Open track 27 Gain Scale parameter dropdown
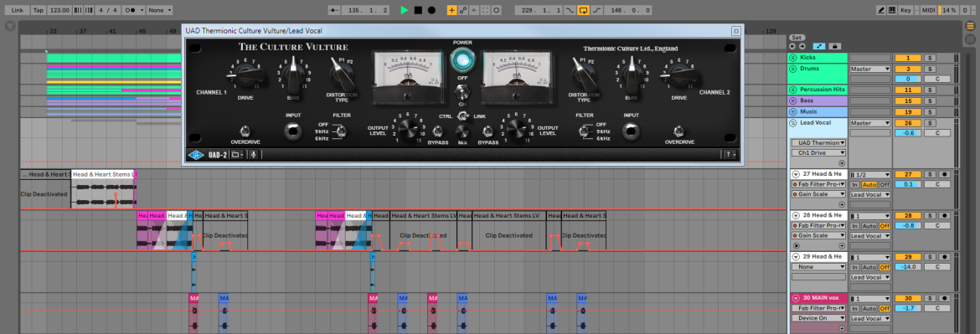 (818, 194)
